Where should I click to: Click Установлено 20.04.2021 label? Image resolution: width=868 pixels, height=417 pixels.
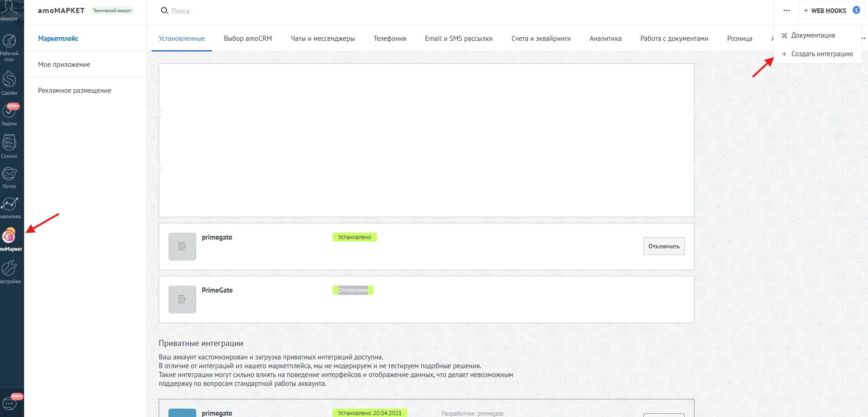click(x=370, y=413)
